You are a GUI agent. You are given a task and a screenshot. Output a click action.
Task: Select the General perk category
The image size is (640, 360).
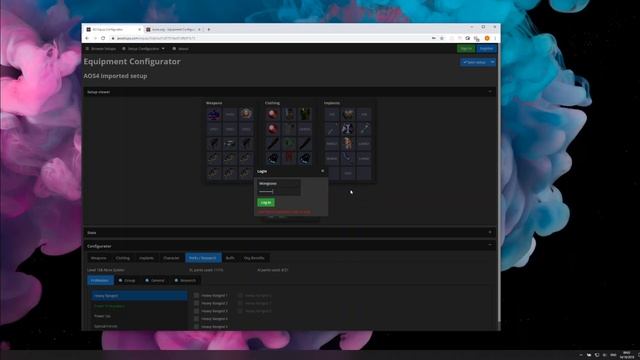pos(155,280)
